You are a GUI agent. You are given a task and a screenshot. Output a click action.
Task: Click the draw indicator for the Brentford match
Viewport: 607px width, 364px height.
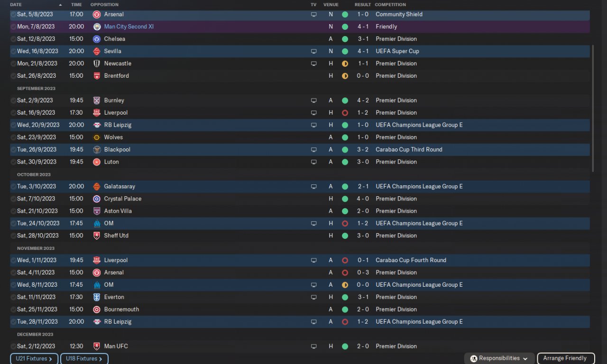(345, 76)
